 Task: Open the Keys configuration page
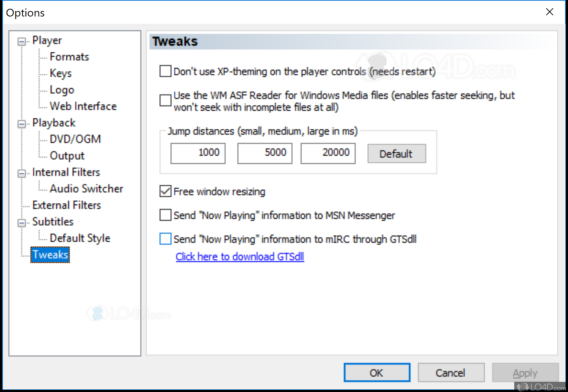tap(60, 73)
